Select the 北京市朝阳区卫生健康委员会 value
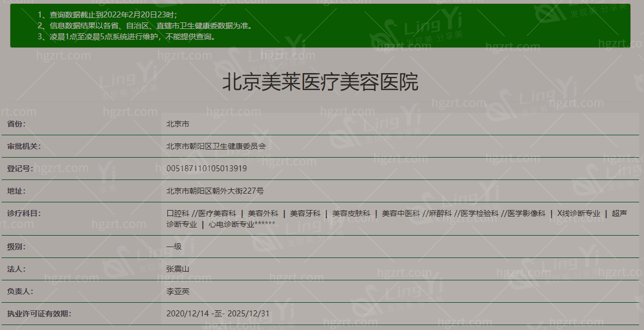The height and width of the screenshot is (330, 644). [216, 146]
